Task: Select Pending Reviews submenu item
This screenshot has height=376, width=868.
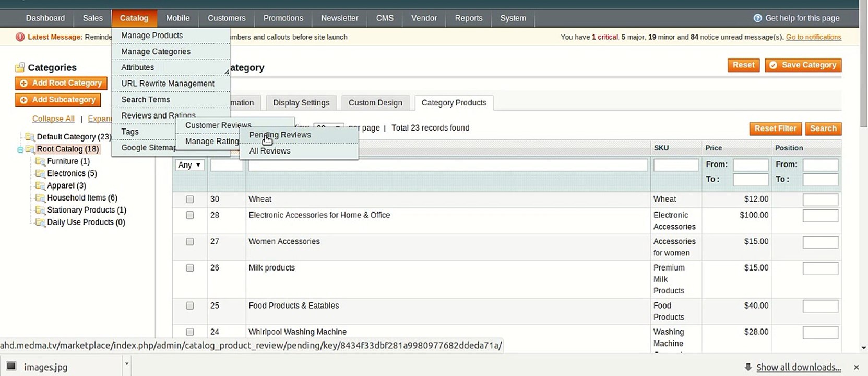Action: (x=299, y=135)
